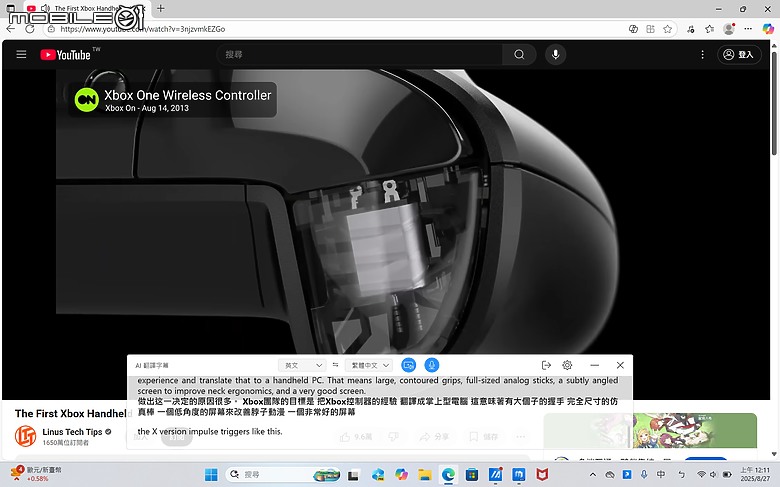The height and width of the screenshot is (487, 780).
Task: Click the 登入 sign-in button
Action: click(739, 54)
